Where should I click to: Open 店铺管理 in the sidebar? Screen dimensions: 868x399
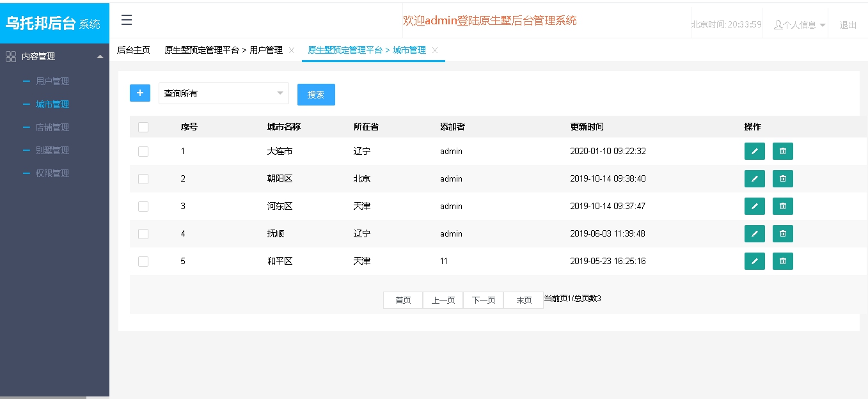(52, 127)
